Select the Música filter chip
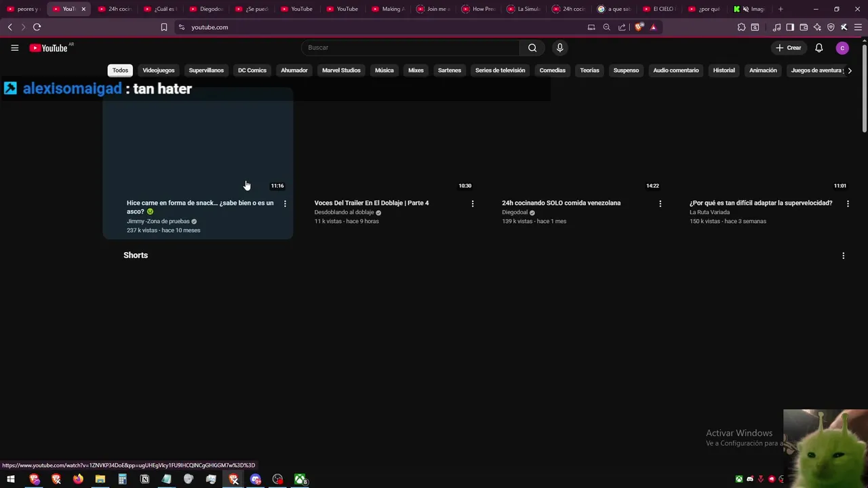This screenshot has height=488, width=868. pyautogui.click(x=384, y=70)
